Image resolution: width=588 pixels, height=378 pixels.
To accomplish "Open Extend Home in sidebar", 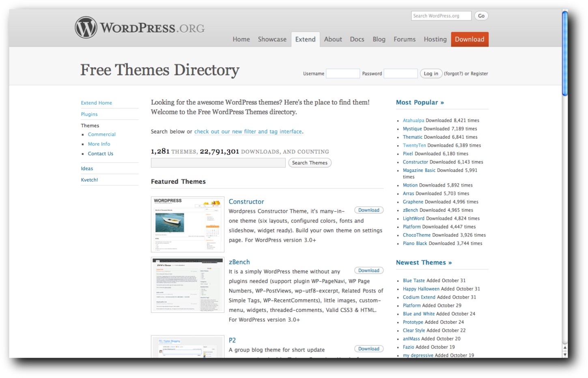I will coord(97,103).
